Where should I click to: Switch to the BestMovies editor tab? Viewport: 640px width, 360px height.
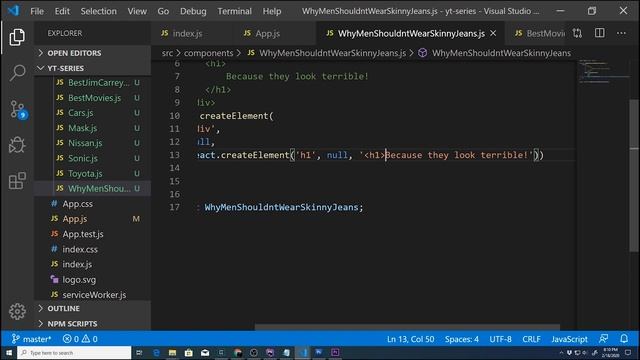click(539, 33)
